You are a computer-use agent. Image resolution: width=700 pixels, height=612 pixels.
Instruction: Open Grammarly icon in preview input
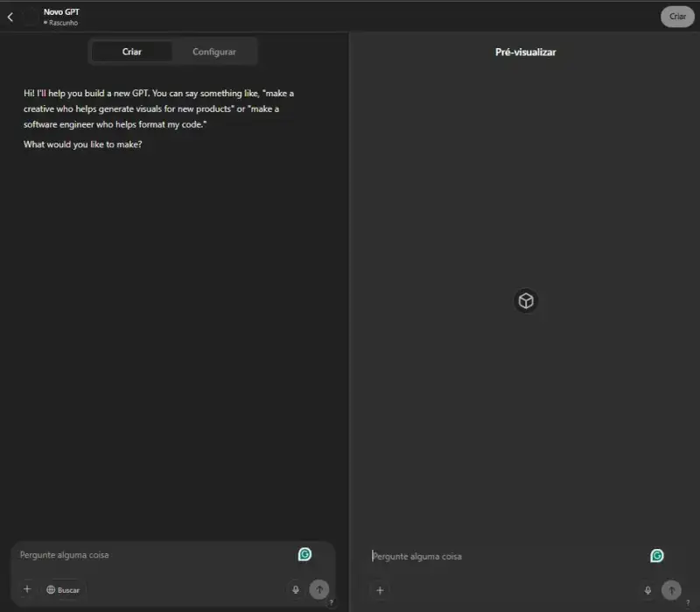(657, 556)
